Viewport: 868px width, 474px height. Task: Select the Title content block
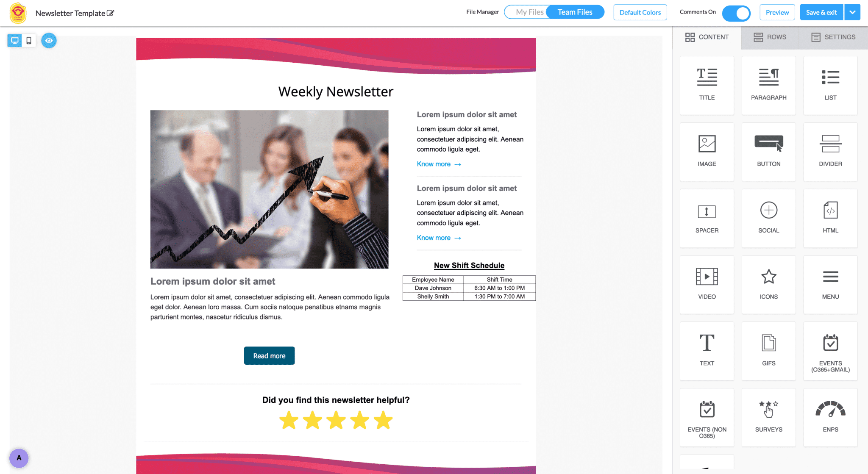(707, 82)
